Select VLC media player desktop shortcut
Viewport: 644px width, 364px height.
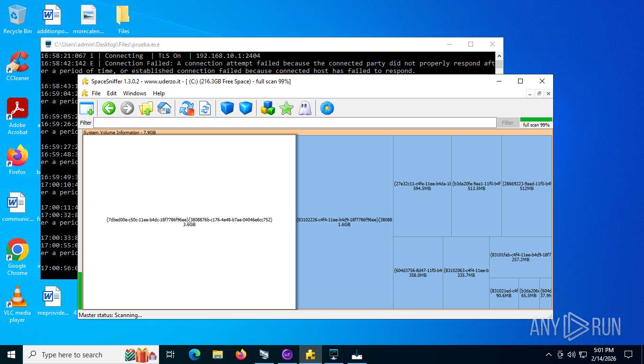click(x=18, y=304)
